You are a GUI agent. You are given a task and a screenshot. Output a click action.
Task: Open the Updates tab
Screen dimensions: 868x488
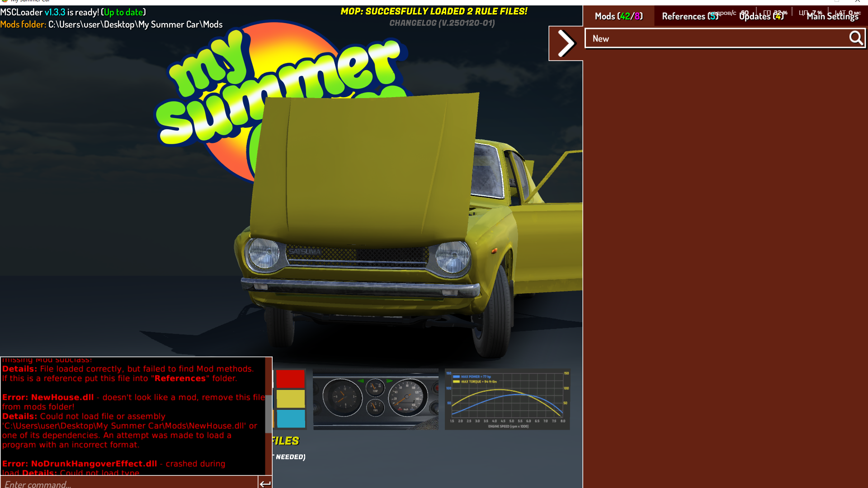point(761,16)
